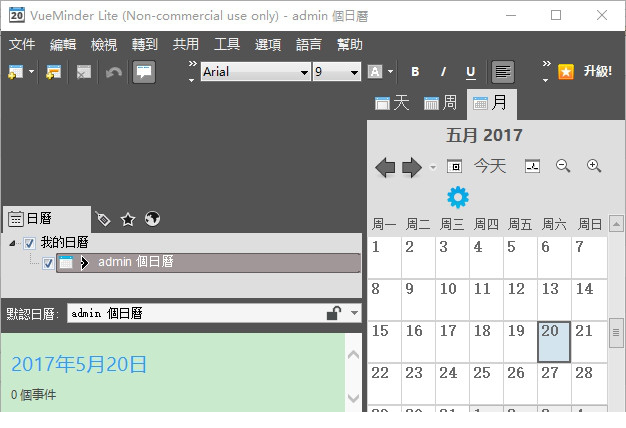
Task: Toggle Bold formatting
Action: tap(415, 72)
